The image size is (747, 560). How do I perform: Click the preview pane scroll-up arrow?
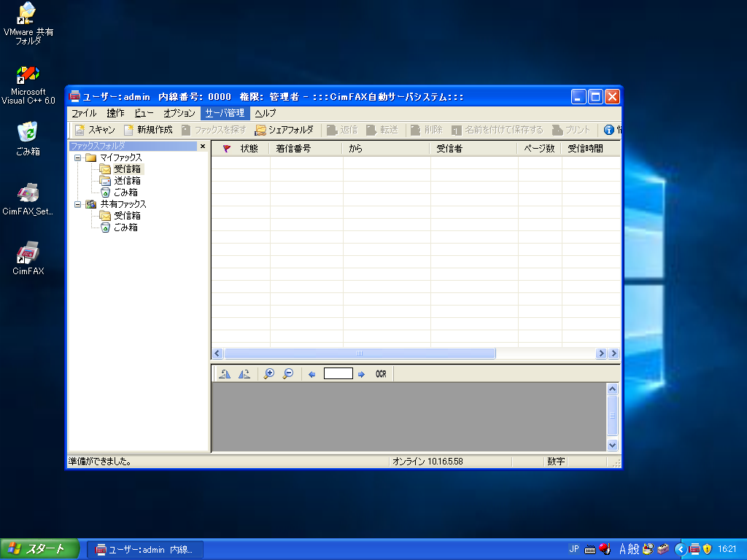613,389
